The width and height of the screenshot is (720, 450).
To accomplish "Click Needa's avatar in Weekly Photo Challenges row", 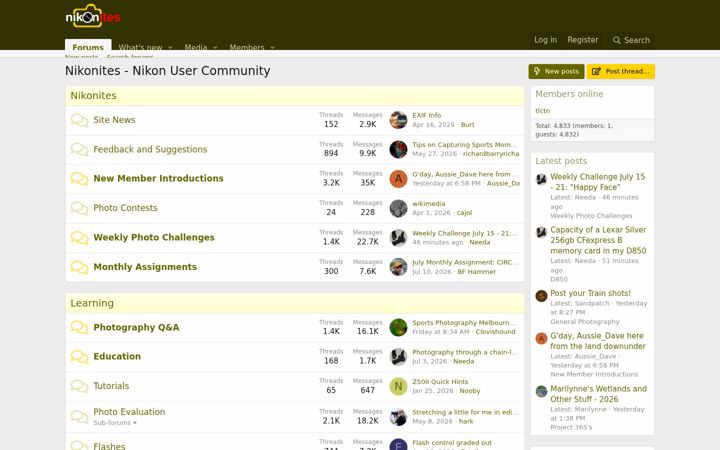I will (x=398, y=237).
